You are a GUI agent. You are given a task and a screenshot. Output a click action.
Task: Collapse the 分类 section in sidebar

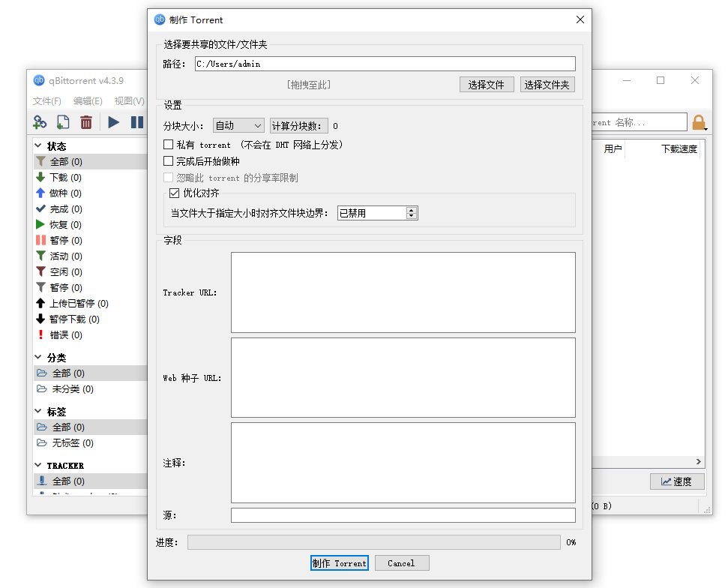click(38, 358)
